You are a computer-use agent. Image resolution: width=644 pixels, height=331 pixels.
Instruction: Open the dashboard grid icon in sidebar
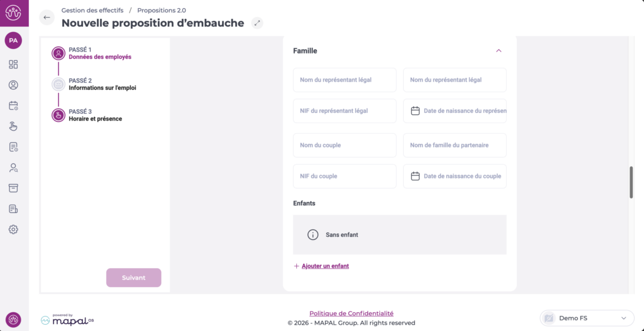click(13, 64)
